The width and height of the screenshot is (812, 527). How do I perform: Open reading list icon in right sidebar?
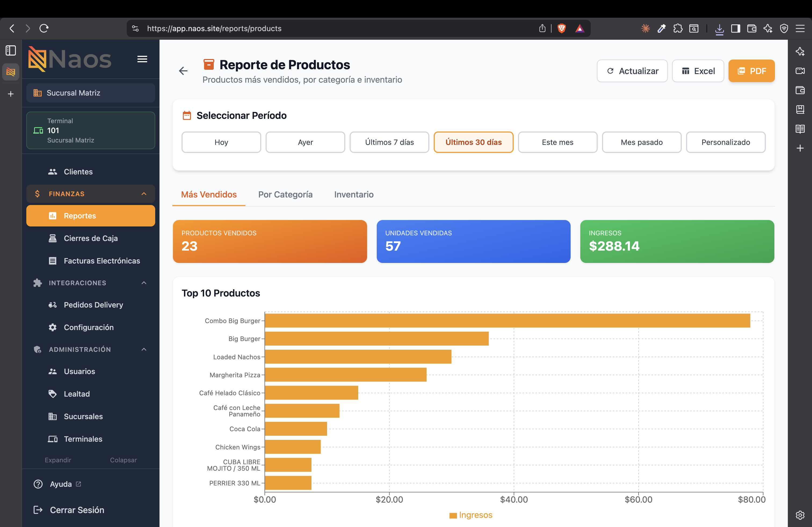click(800, 129)
